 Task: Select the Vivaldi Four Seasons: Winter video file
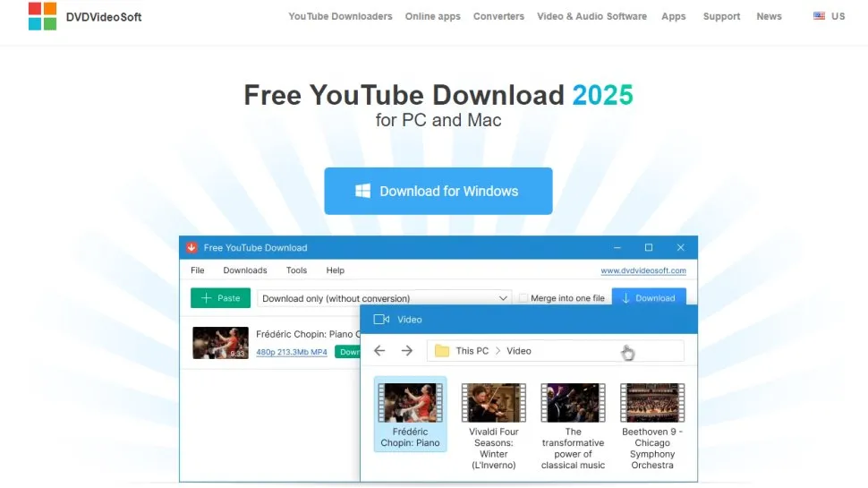pos(494,426)
